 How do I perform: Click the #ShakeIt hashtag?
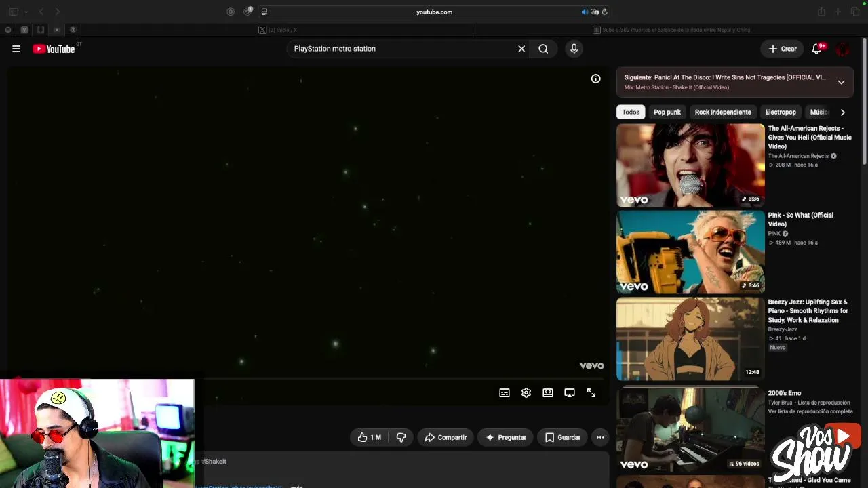[x=214, y=462]
